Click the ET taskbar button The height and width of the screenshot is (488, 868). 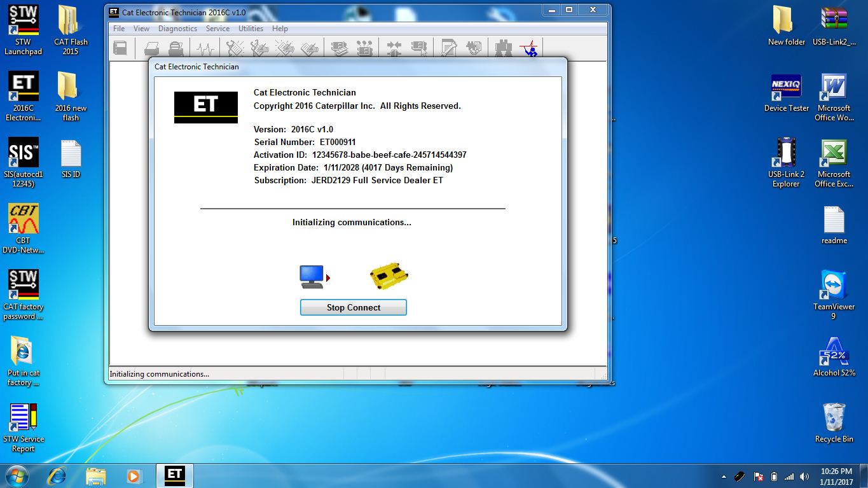coord(174,475)
